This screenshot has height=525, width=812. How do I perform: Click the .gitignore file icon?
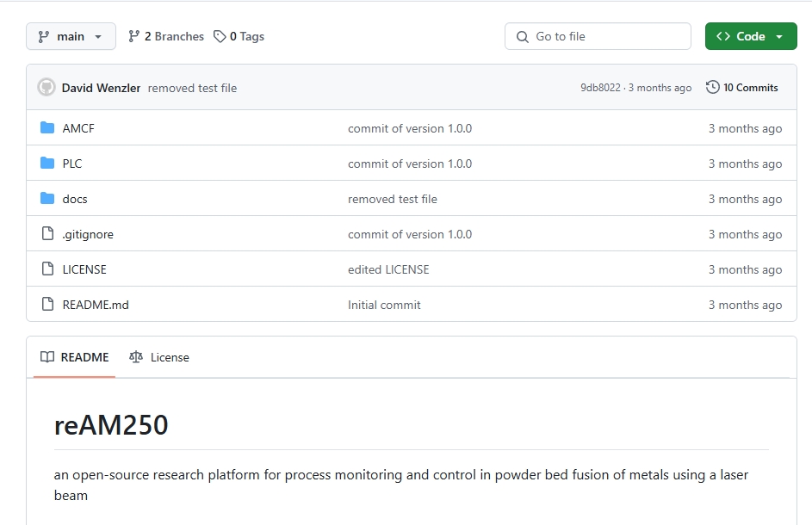tap(47, 234)
